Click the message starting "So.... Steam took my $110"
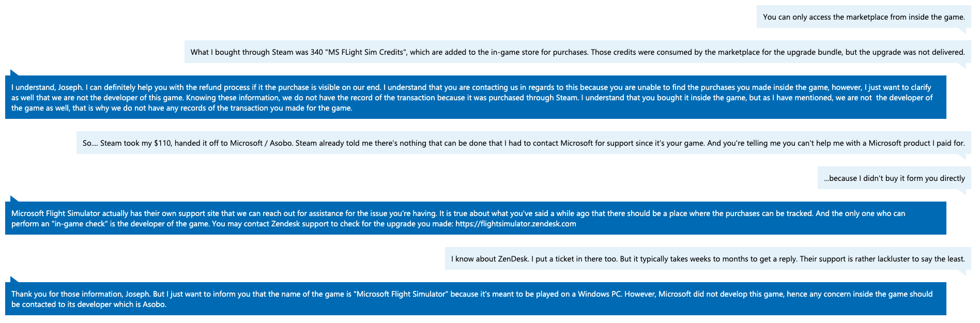The image size is (980, 323). (x=524, y=143)
